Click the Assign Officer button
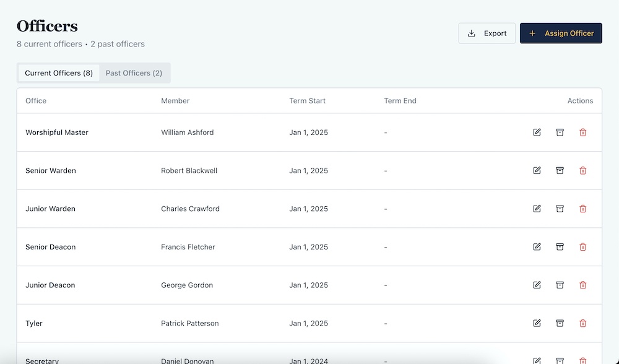619x364 pixels. coord(561,33)
